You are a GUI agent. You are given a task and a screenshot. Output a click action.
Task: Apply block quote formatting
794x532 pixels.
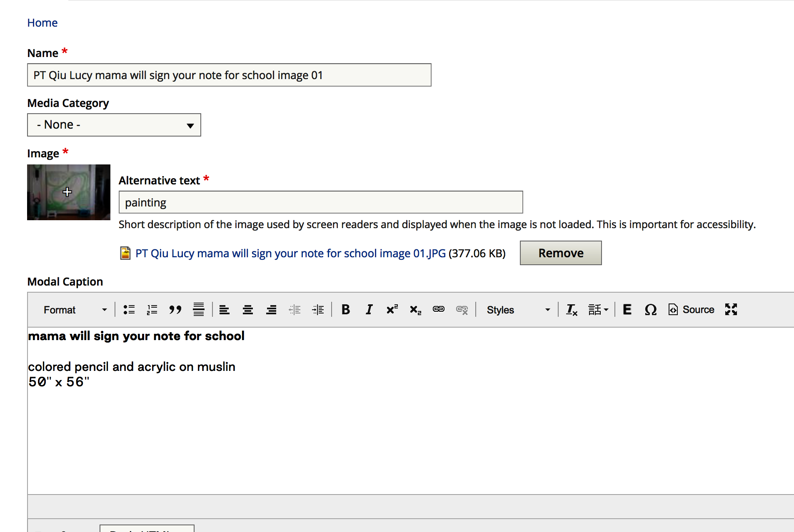point(175,310)
